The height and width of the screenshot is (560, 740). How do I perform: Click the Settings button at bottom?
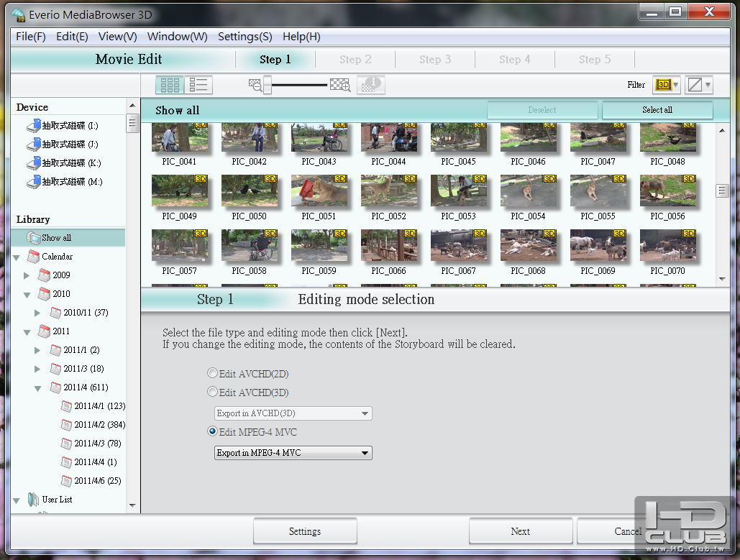pos(305,531)
